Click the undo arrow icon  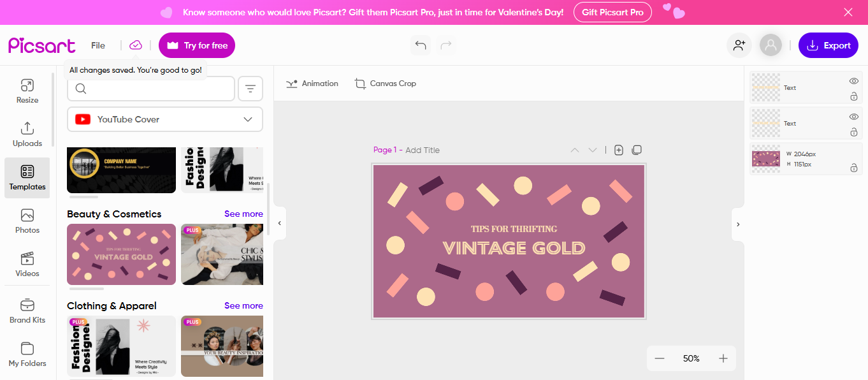coord(421,45)
